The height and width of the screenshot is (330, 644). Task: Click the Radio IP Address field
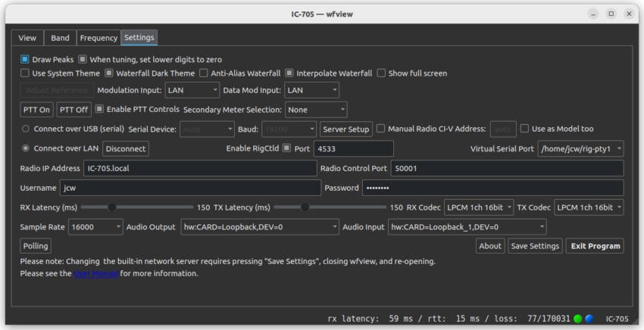[200, 168]
